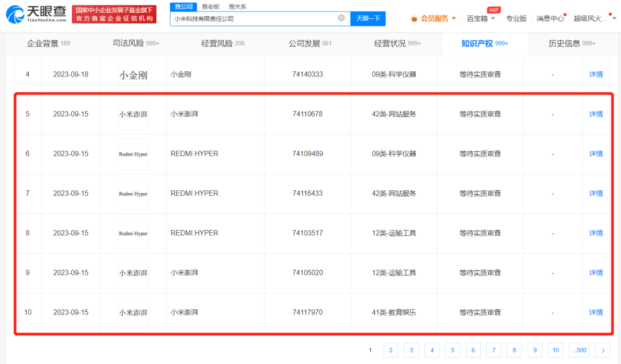
Task: Open 企业背景 section tab
Action: click(x=48, y=43)
